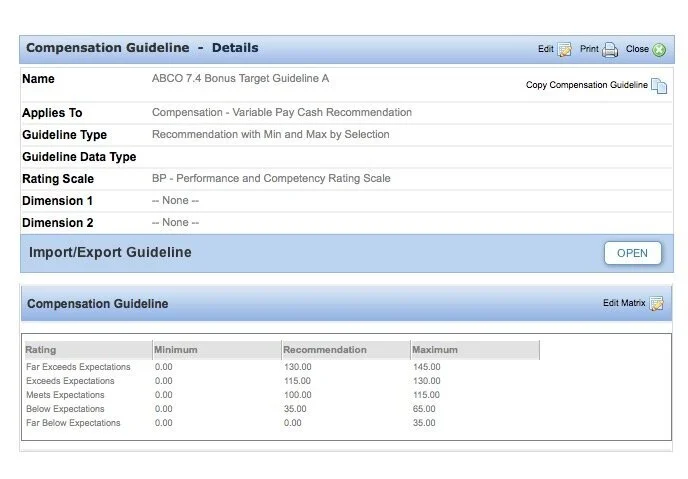
Task: Click the Close link text
Action: [x=637, y=49]
